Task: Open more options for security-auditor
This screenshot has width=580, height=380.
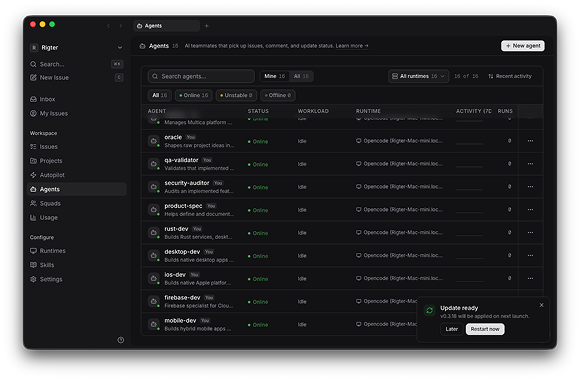Action: tap(530, 187)
